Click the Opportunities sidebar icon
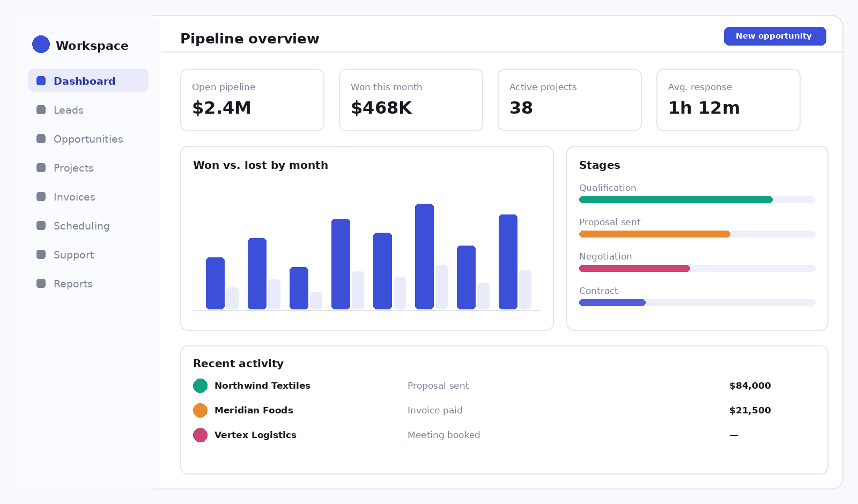The width and height of the screenshot is (858, 504). tap(41, 139)
